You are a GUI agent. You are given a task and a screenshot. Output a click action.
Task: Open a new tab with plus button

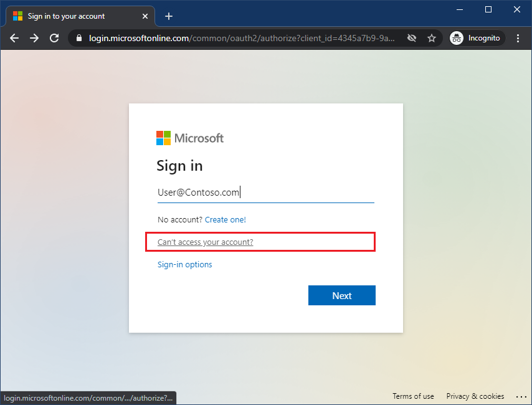[169, 16]
